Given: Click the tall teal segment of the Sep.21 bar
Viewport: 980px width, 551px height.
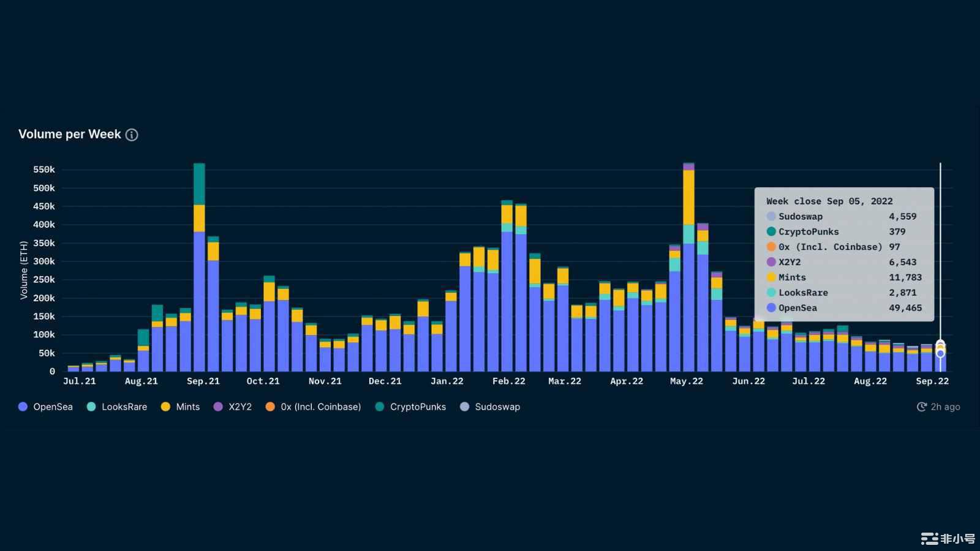Looking at the screenshot, I should tap(199, 184).
